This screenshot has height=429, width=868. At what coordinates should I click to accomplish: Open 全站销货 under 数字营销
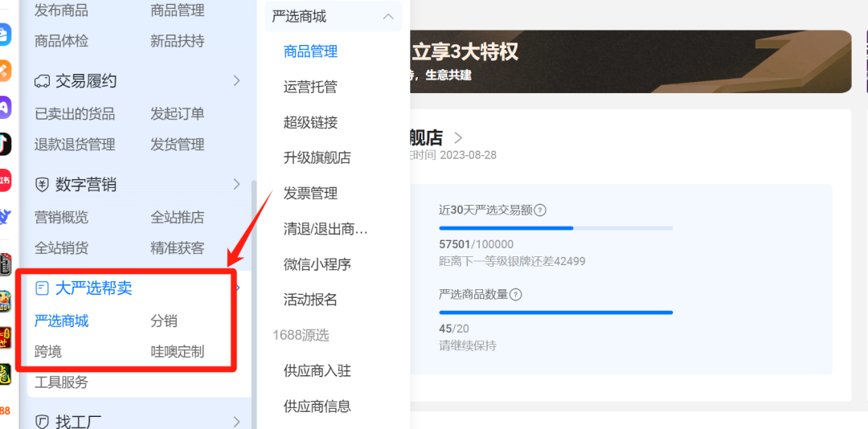coord(61,248)
